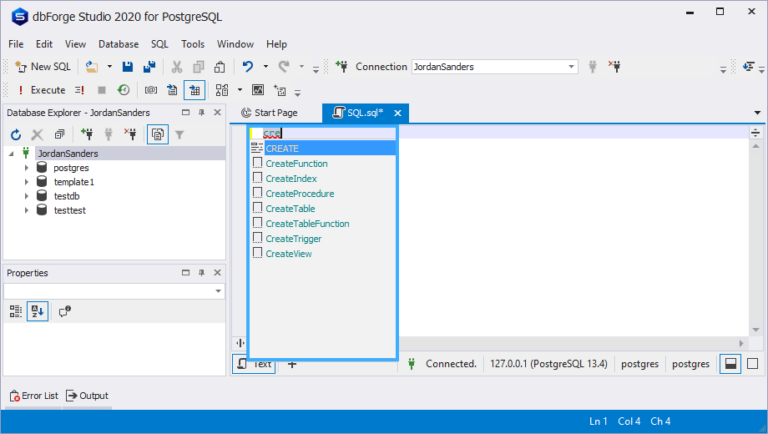Open the Undo history dropdown arrow
This screenshot has height=434, width=768.
tap(265, 67)
